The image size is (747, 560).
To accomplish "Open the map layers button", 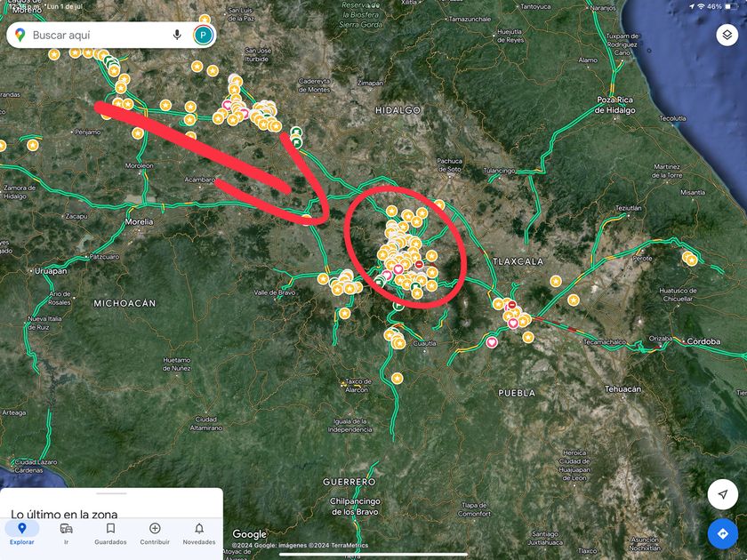I will [x=724, y=35].
